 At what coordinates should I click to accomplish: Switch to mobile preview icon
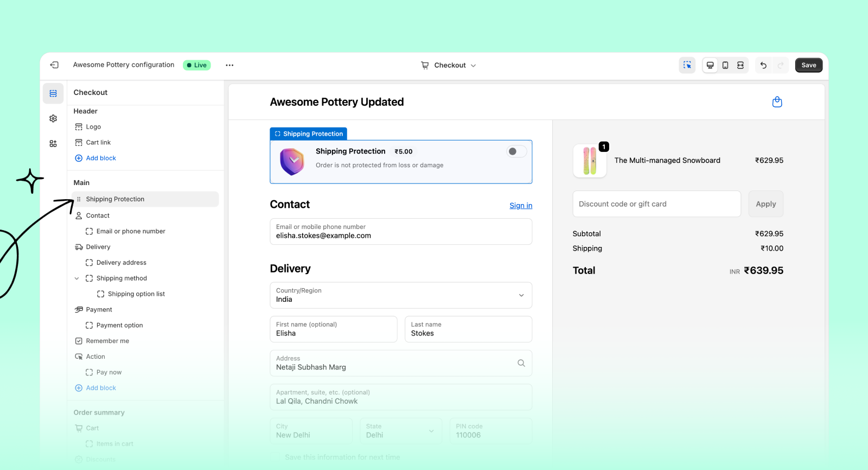pos(725,65)
